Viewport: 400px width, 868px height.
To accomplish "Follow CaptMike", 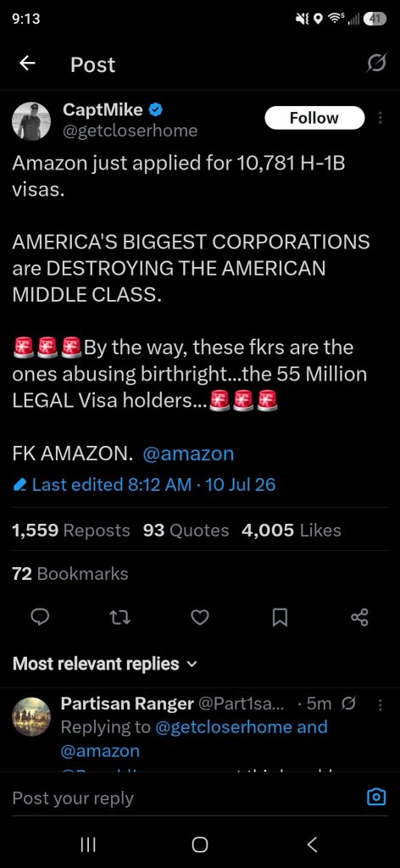I will coord(314,118).
